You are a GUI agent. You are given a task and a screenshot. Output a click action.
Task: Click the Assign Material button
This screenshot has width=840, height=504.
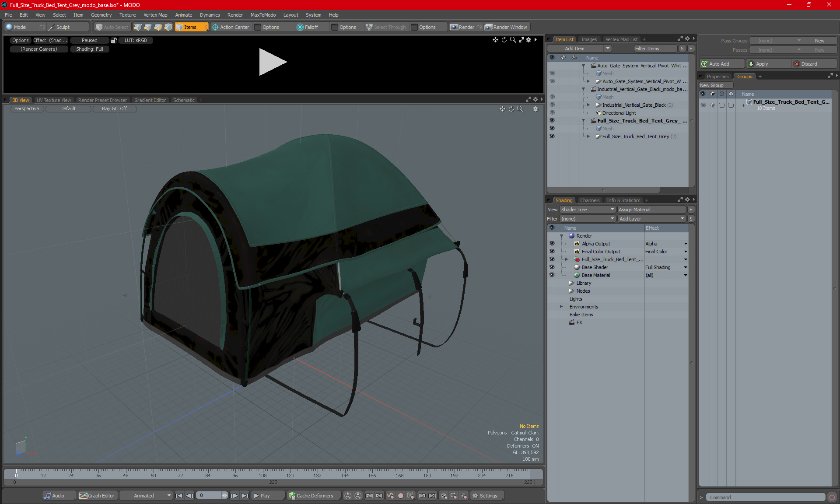pos(651,210)
